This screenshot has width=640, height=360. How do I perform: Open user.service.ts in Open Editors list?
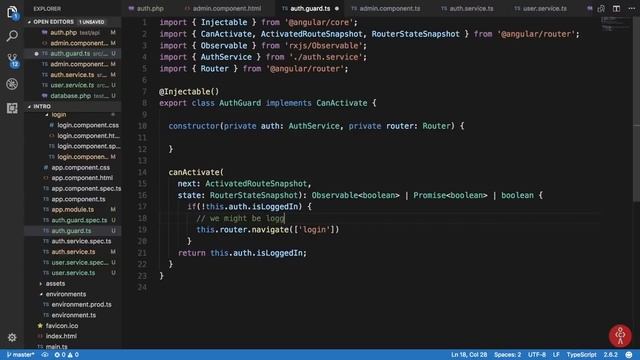[73, 85]
